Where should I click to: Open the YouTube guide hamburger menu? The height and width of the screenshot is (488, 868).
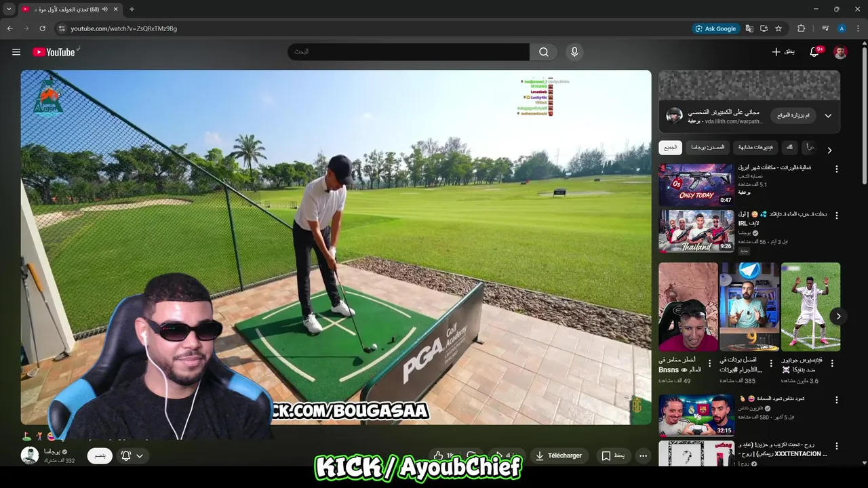point(16,52)
